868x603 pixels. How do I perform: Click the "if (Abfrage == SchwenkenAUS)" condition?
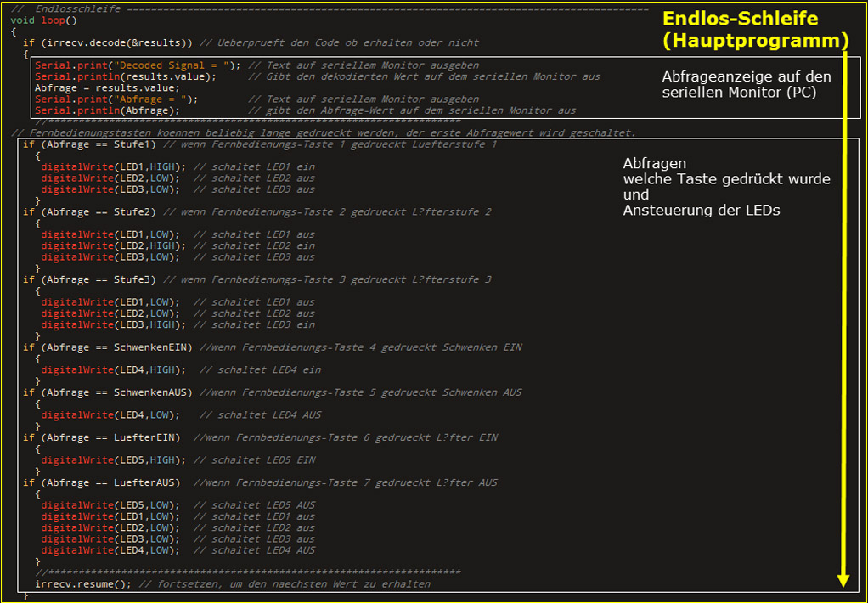pos(108,392)
